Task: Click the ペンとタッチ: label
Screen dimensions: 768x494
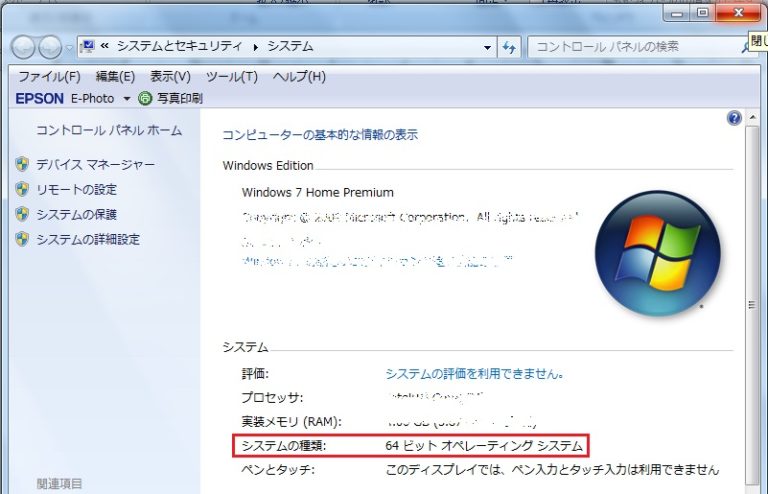Action: click(278, 470)
